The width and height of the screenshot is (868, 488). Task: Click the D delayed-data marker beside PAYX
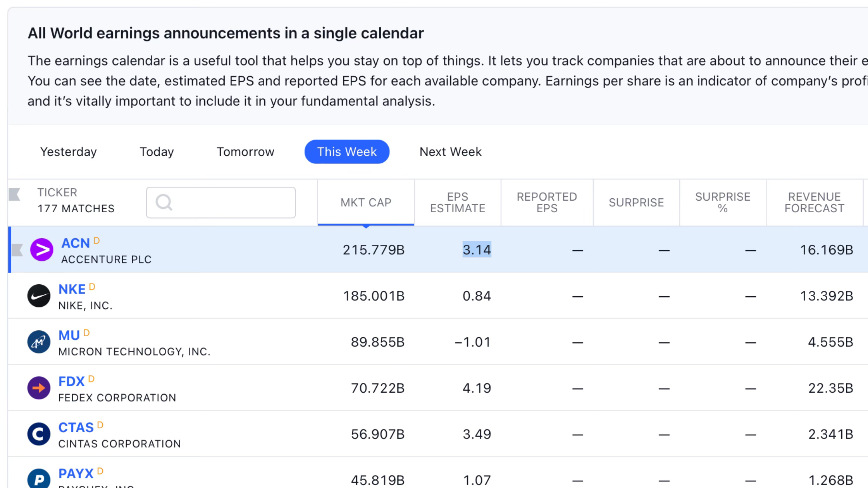tap(100, 471)
